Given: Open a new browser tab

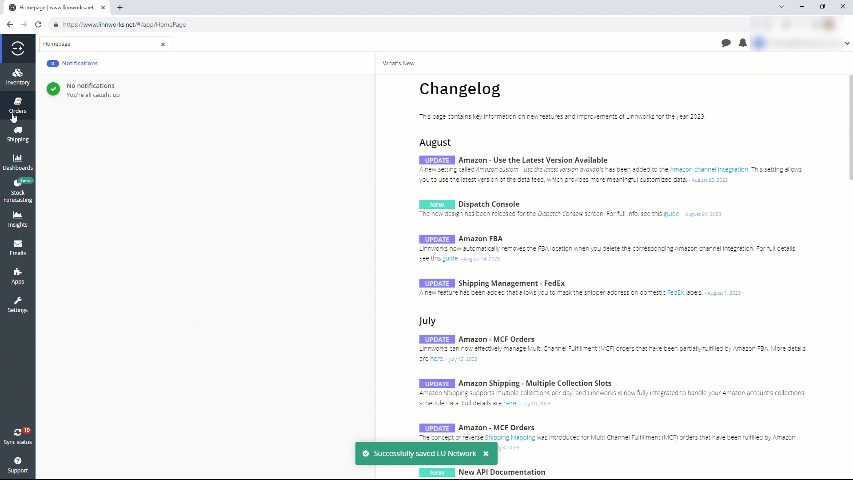Looking at the screenshot, I should pyautogui.click(x=120, y=8).
